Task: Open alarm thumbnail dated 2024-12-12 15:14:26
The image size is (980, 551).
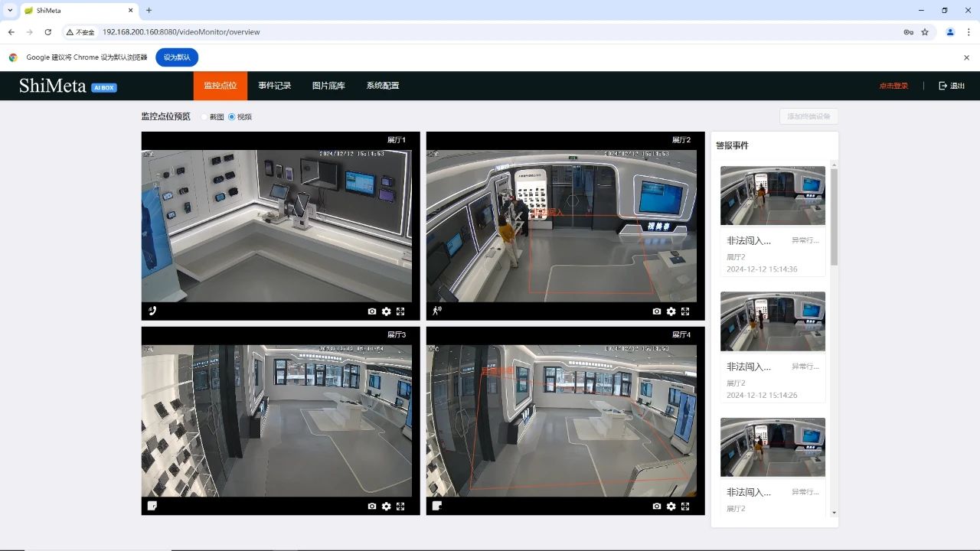Action: (x=773, y=321)
